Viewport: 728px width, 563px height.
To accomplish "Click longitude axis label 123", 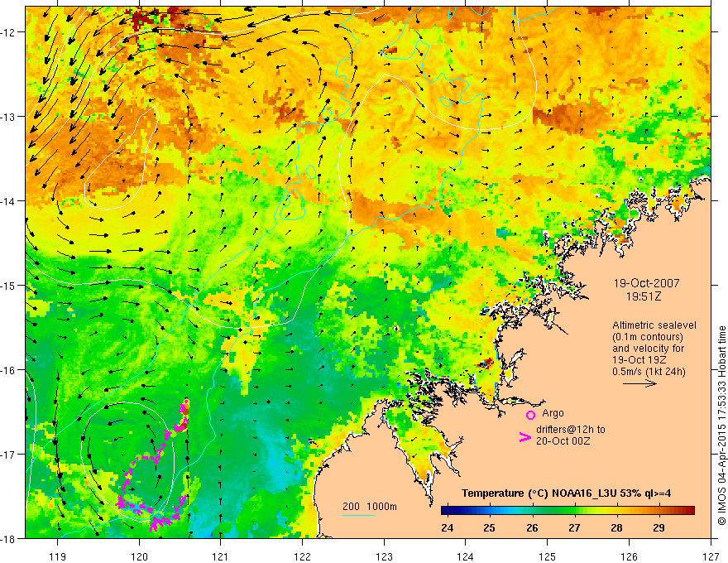I will (x=384, y=556).
